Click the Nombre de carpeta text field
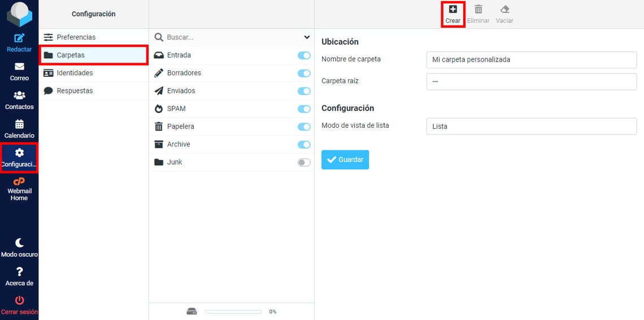This screenshot has height=320, width=644. (x=531, y=59)
